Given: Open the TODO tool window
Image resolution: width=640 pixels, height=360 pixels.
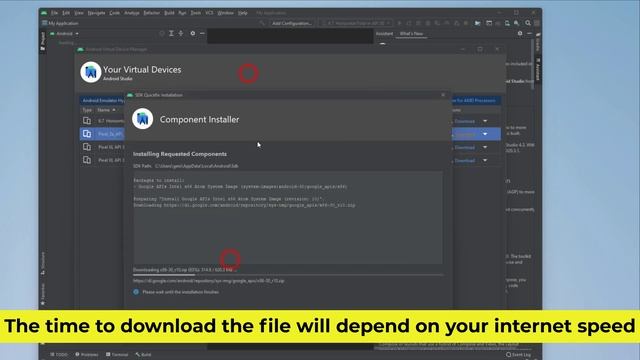Looking at the screenshot, I should [59, 354].
